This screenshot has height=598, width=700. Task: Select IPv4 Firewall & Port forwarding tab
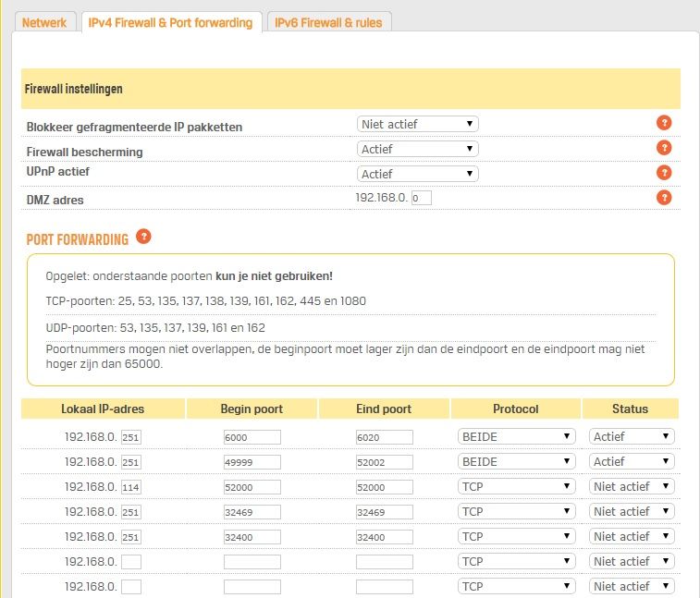coord(170,23)
